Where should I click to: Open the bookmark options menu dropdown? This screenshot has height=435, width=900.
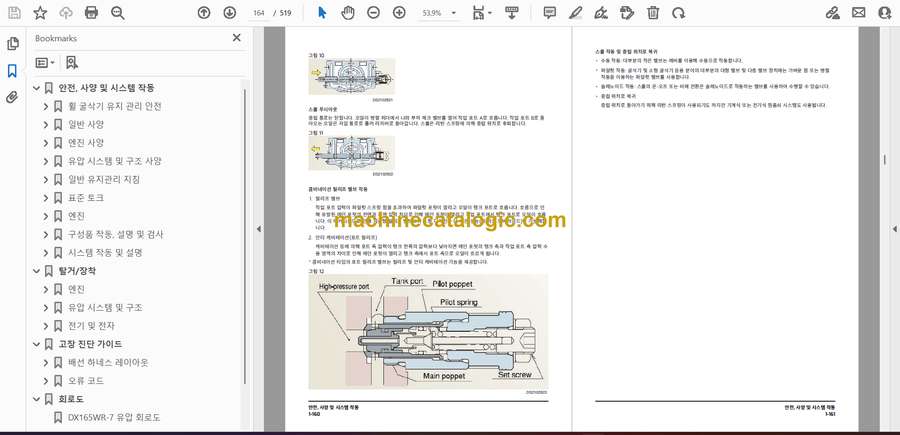click(x=46, y=62)
